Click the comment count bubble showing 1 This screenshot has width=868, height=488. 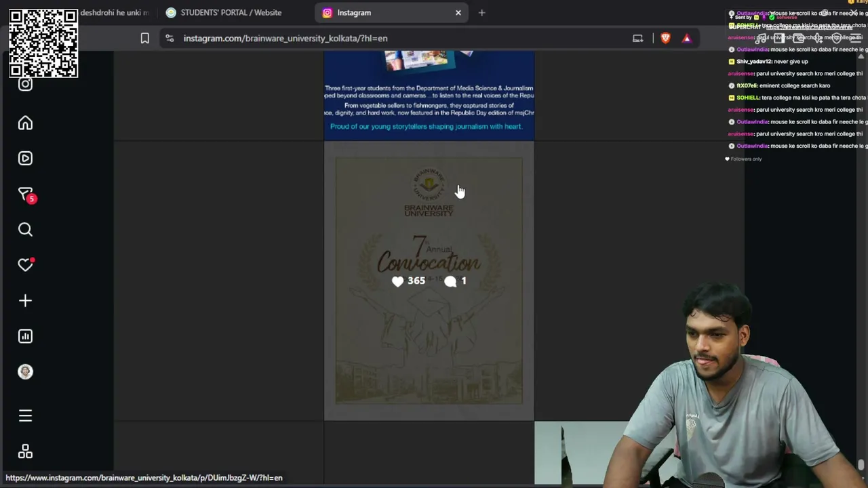coord(456,281)
